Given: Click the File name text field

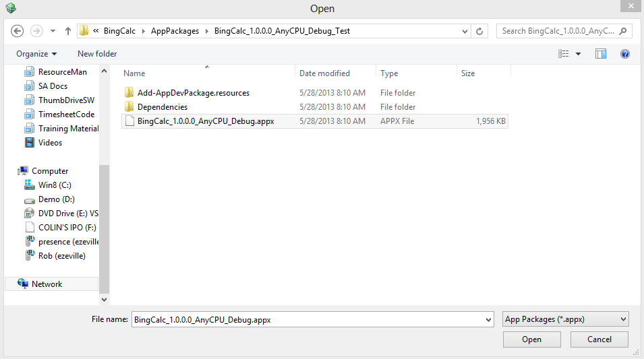Looking at the screenshot, I should pyautogui.click(x=308, y=320).
